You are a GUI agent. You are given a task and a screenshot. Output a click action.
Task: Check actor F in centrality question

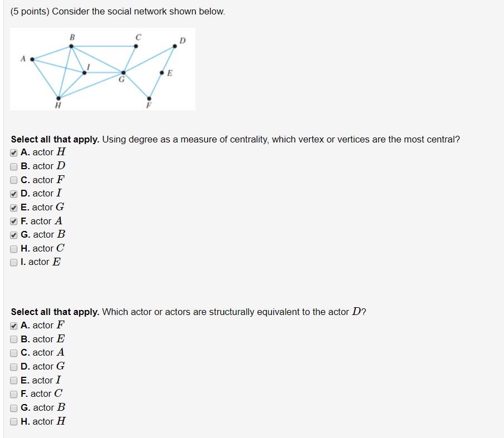[13, 180]
